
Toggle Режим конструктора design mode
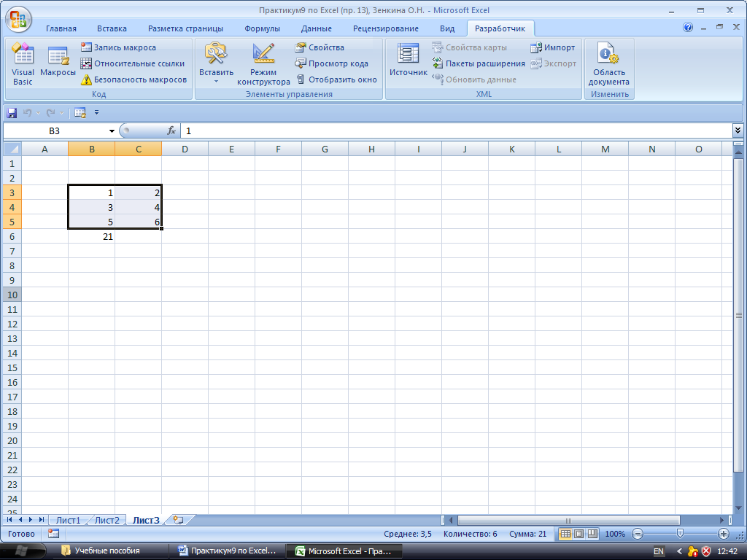point(263,64)
